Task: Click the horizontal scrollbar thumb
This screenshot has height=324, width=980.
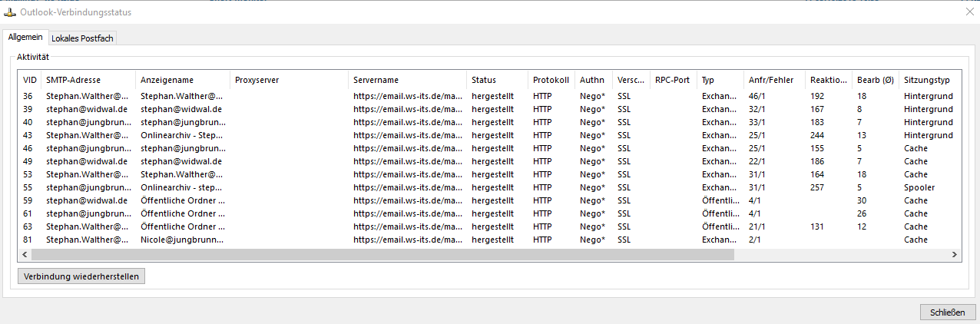Action: 382,254
